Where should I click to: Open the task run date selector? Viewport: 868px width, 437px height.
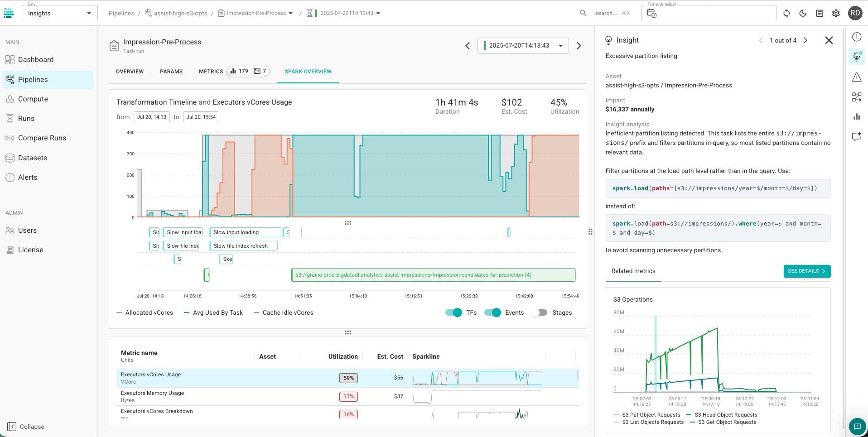(523, 46)
